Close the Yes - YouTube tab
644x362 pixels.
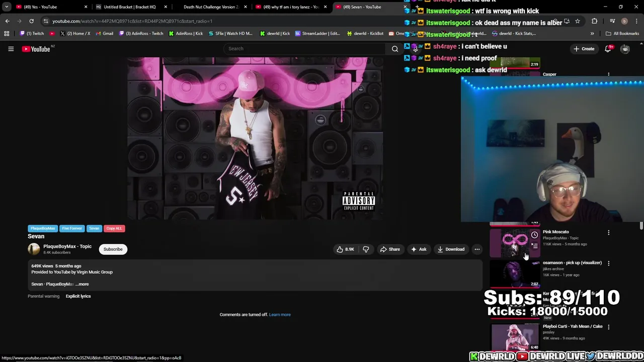pos(86,7)
